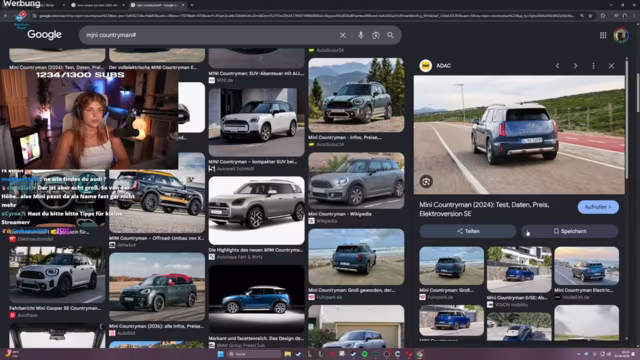Open a new browser tab
This screenshot has width=640, height=360.
pyautogui.click(x=192, y=5)
